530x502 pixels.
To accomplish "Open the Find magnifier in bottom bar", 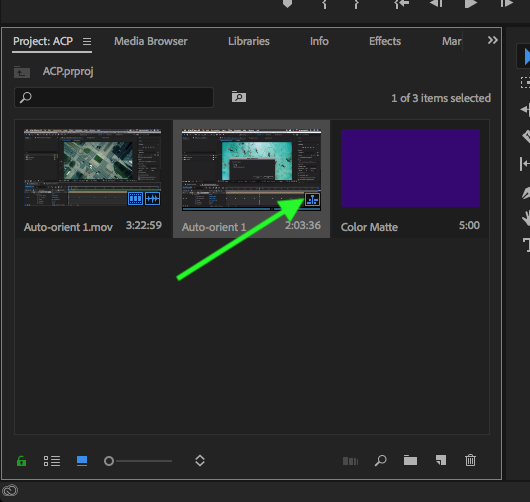I will point(381,460).
